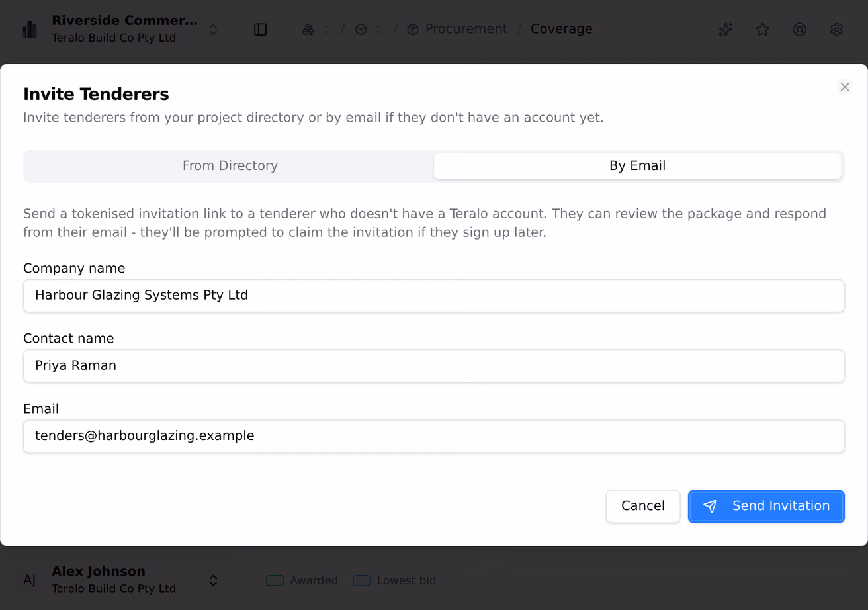Viewport: 868px width, 610px height.
Task: Open the AI sparkles assistant icon
Action: (x=726, y=30)
